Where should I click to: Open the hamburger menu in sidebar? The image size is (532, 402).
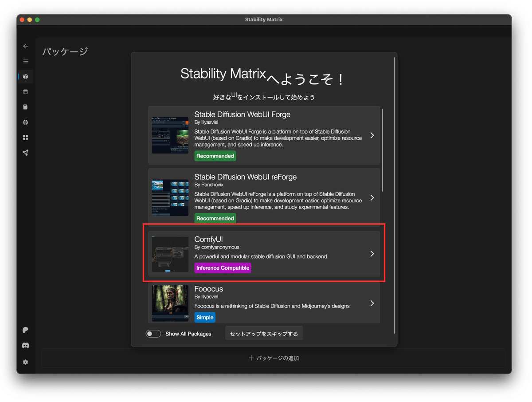[26, 61]
